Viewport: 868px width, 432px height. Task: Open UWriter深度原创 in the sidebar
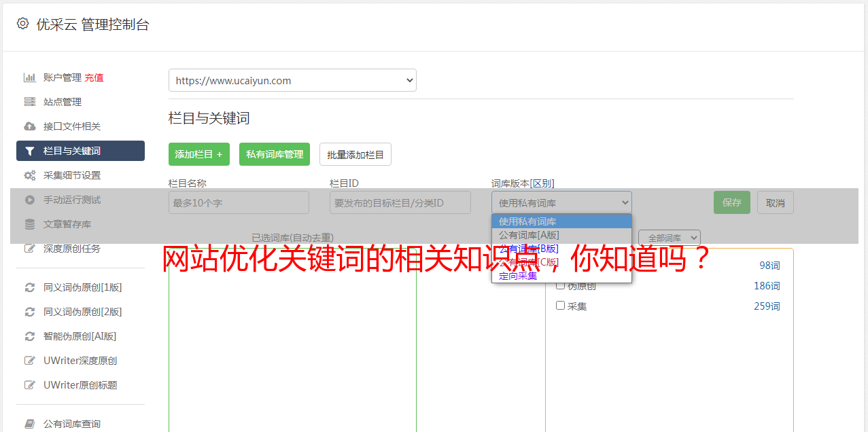(80, 361)
